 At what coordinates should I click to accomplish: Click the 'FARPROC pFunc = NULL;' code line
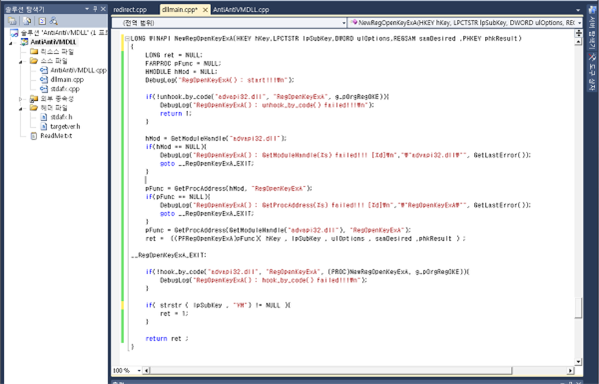(x=183, y=63)
